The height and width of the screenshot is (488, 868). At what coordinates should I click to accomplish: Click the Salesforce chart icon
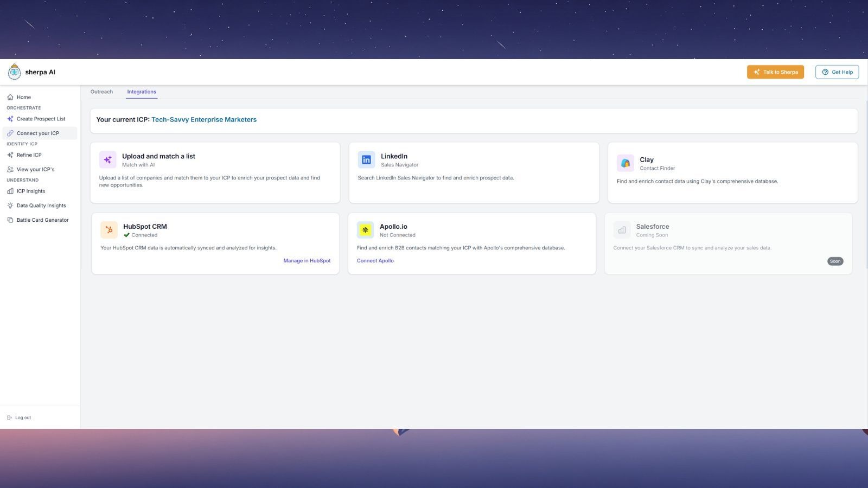pyautogui.click(x=622, y=230)
